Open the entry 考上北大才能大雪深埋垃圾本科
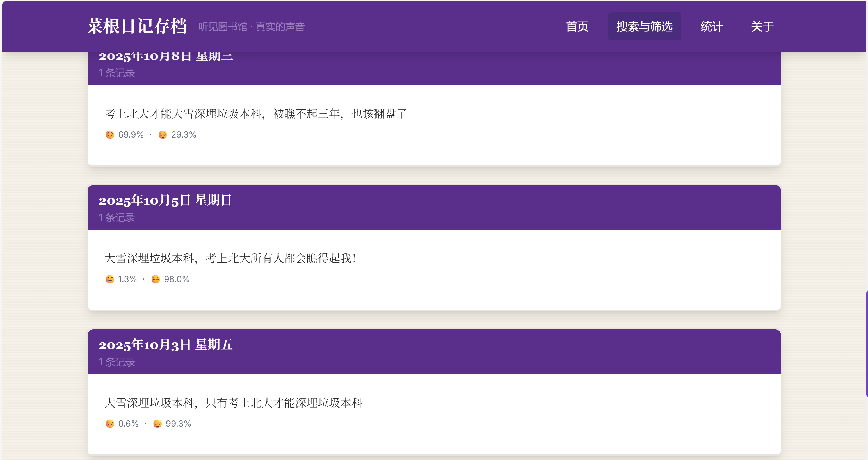This screenshot has width=868, height=460. coord(255,114)
